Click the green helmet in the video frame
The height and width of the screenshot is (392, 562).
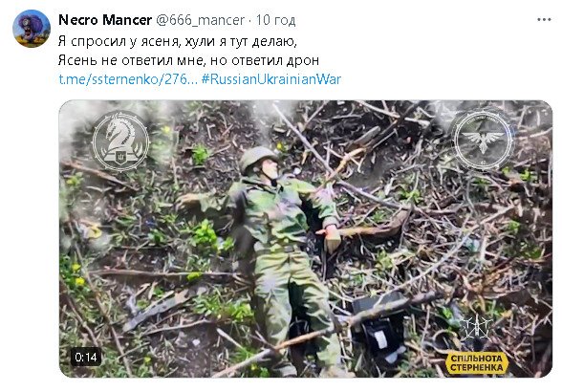coord(256,158)
